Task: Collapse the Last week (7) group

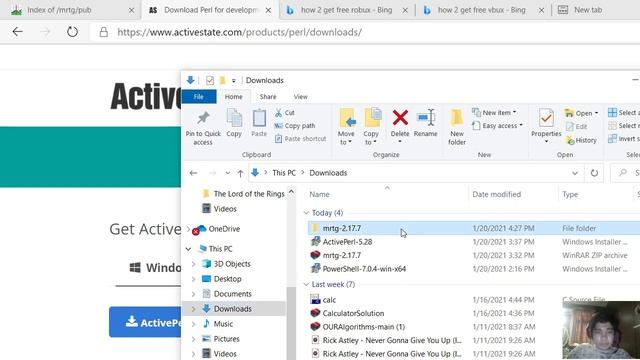Action: [306, 284]
